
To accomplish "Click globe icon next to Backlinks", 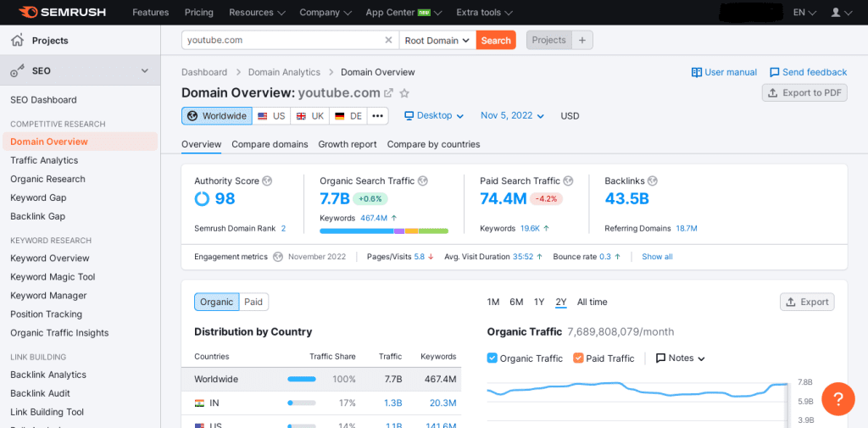I will pyautogui.click(x=653, y=181).
